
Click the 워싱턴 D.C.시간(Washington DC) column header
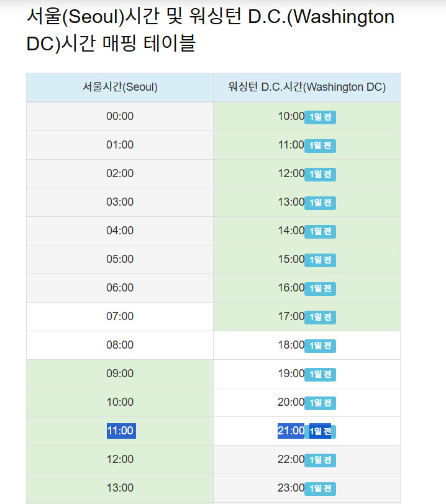pos(307,88)
